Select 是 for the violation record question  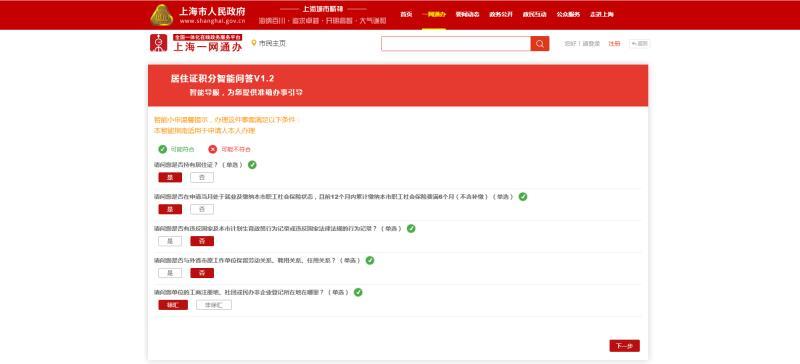(x=170, y=241)
